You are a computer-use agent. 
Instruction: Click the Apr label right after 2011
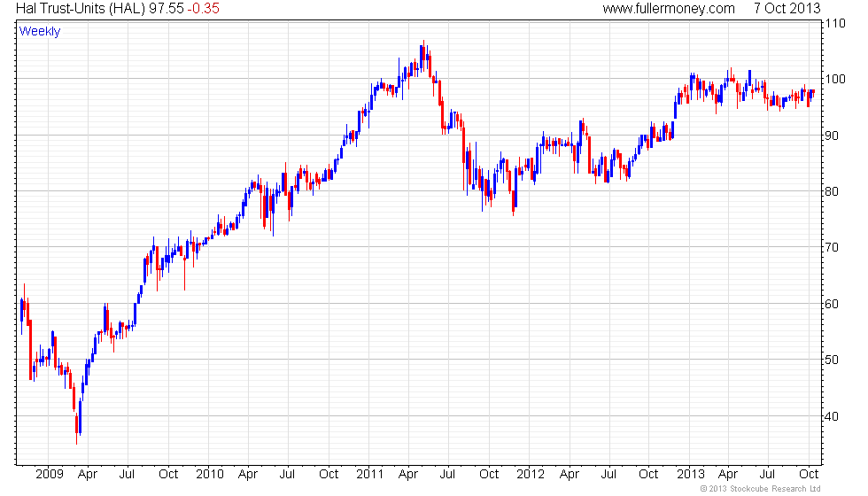(x=408, y=475)
